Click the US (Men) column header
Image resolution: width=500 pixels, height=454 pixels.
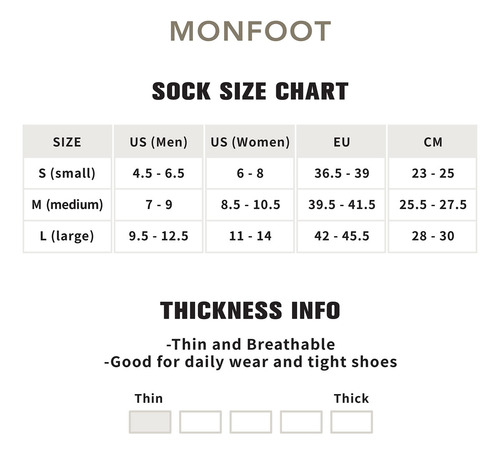point(159,142)
